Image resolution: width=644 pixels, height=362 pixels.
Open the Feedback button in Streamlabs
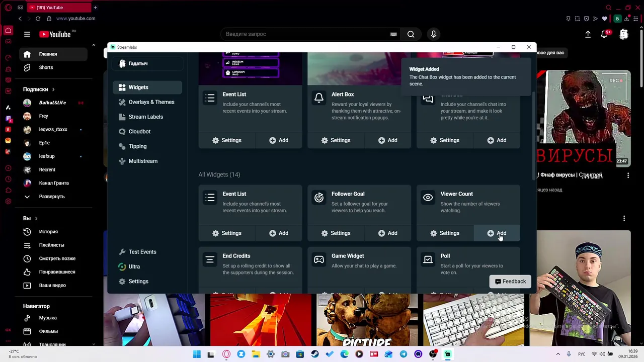point(510,282)
